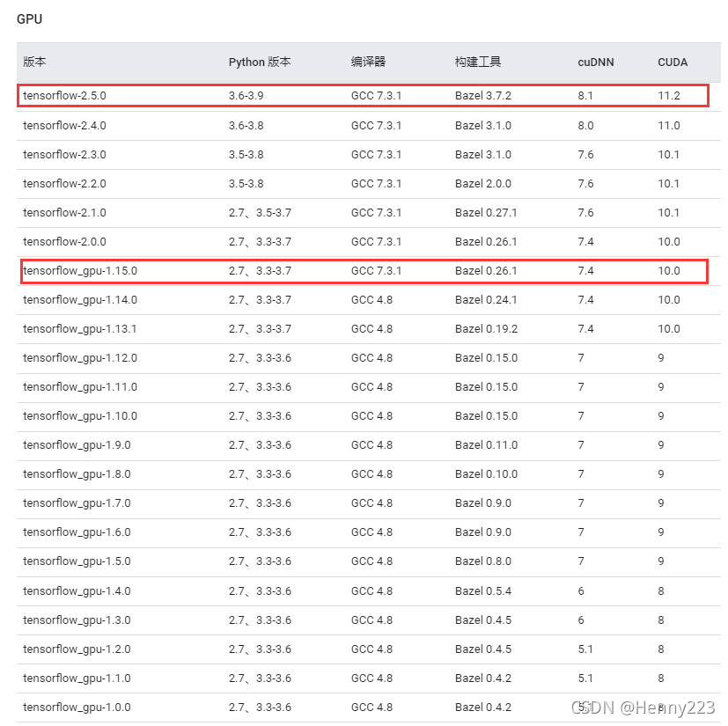Click the GPU section heading

29,19
